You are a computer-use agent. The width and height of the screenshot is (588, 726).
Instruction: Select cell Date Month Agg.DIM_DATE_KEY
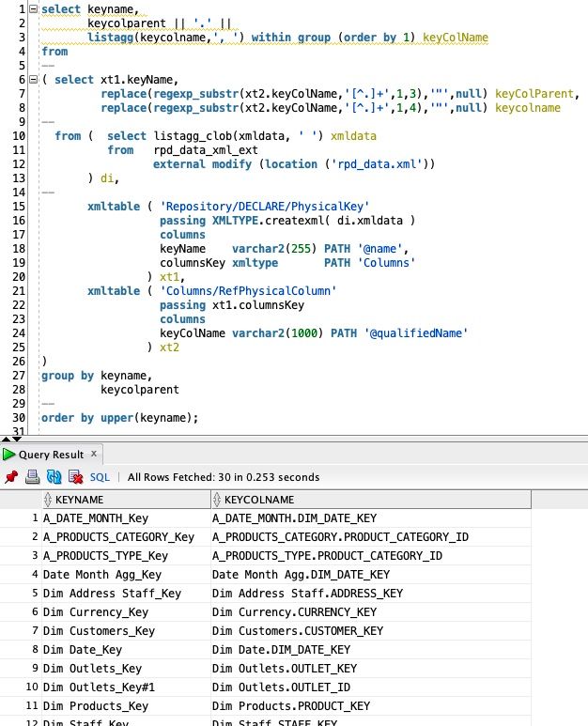coord(371,575)
